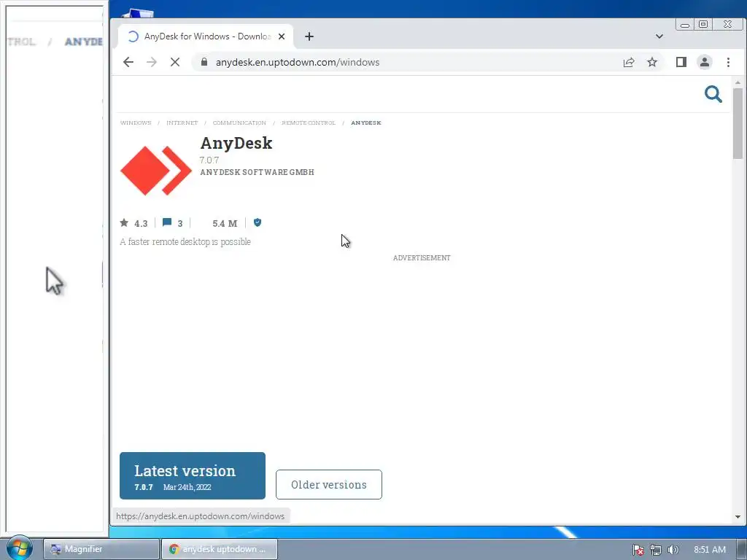Screen dimensions: 747x560
Task: Switch to Magnifier in the taskbar
Action: (x=101, y=549)
